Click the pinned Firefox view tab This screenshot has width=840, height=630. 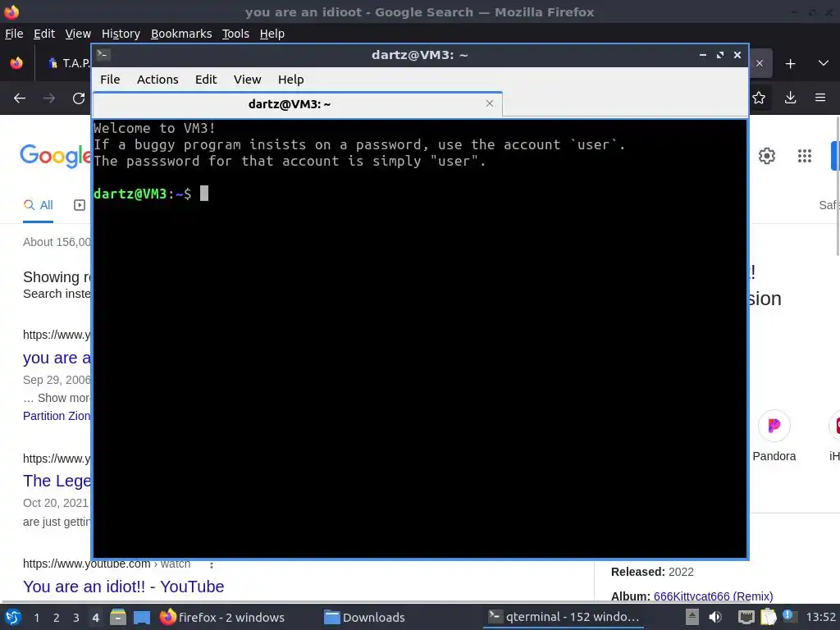[x=16, y=63]
